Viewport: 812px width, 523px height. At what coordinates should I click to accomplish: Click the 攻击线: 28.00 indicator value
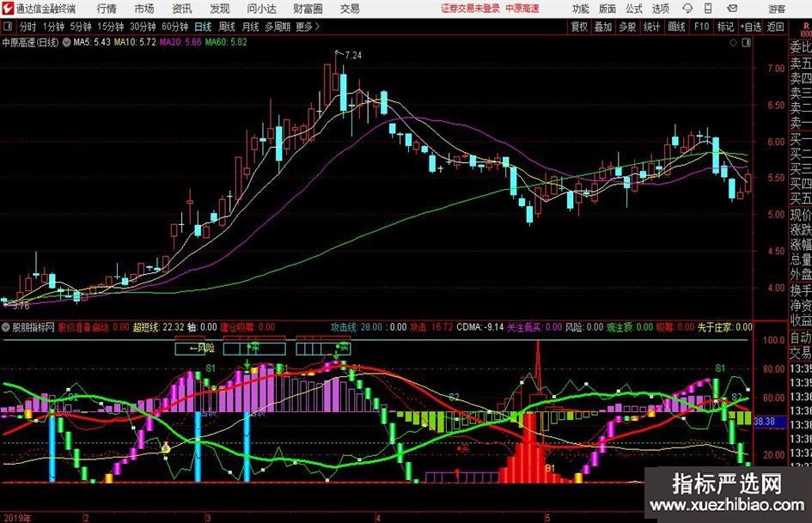click(x=357, y=327)
